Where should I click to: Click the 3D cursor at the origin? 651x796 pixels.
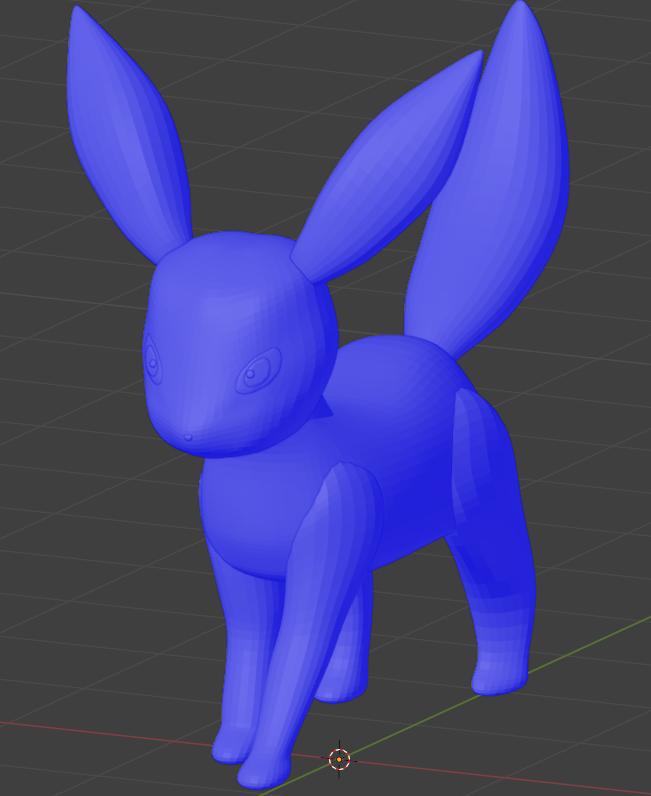(339, 759)
